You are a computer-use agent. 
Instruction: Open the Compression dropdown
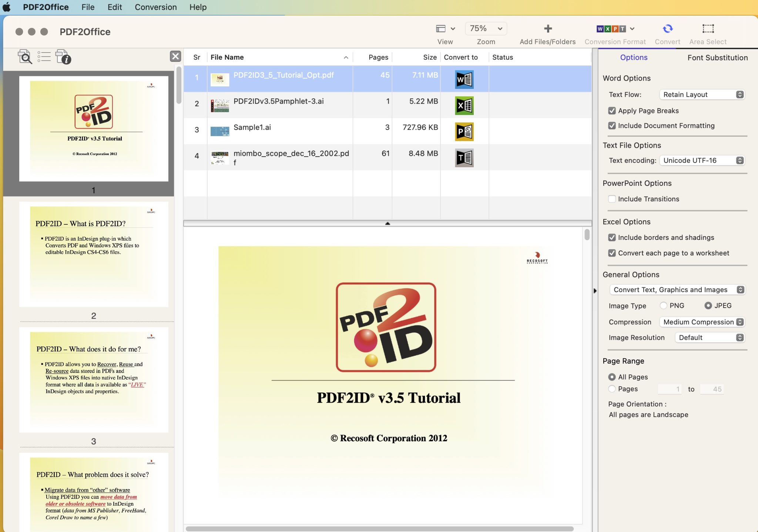click(701, 322)
